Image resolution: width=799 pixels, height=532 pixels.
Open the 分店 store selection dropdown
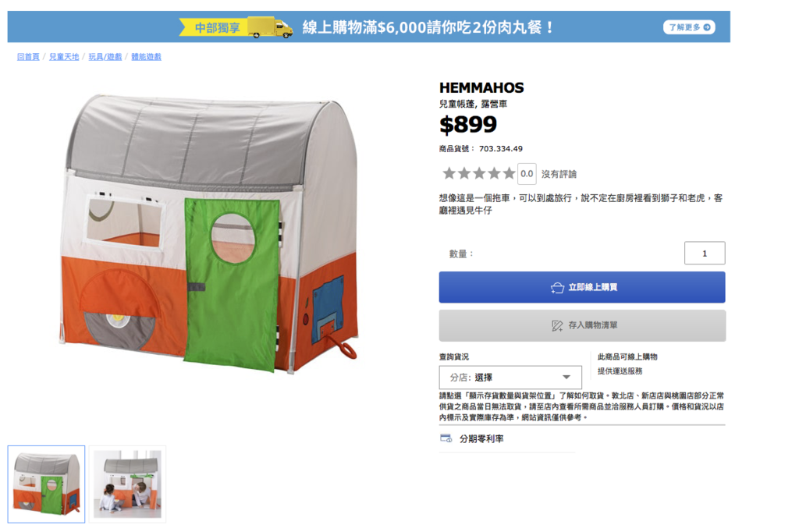[x=510, y=378]
